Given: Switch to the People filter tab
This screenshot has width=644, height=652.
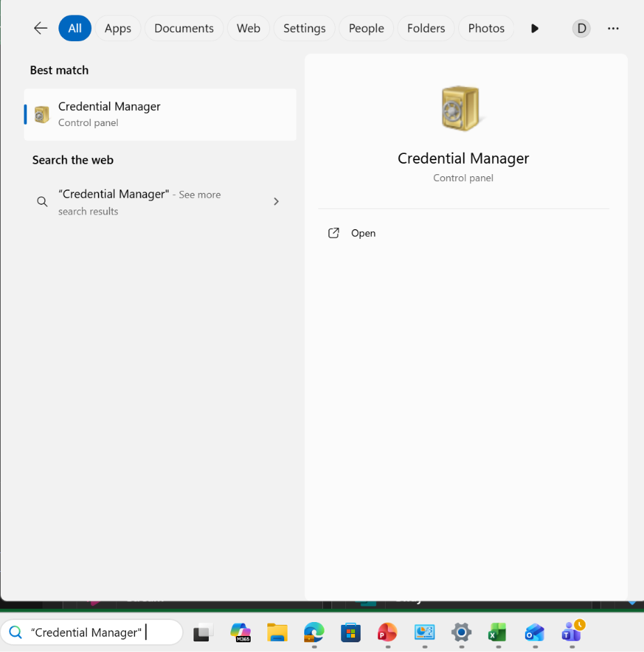Looking at the screenshot, I should click(x=366, y=29).
